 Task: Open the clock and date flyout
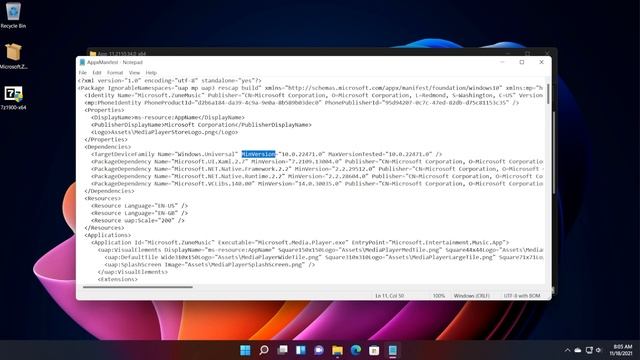tap(621, 350)
